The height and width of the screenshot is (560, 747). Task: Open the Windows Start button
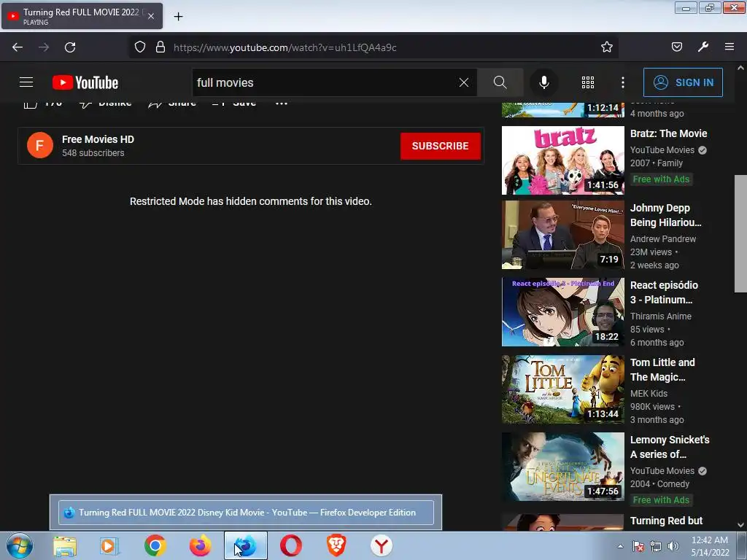point(20,545)
